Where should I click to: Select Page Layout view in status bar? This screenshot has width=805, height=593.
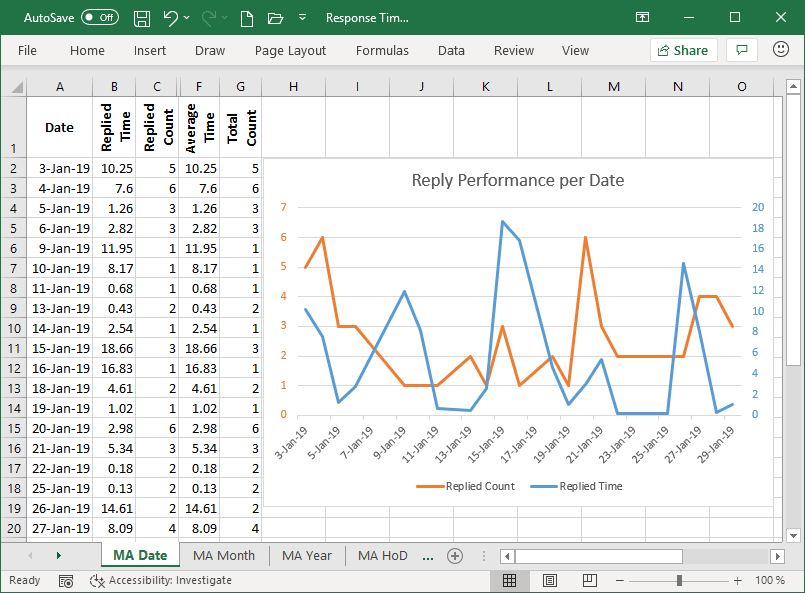pos(550,580)
